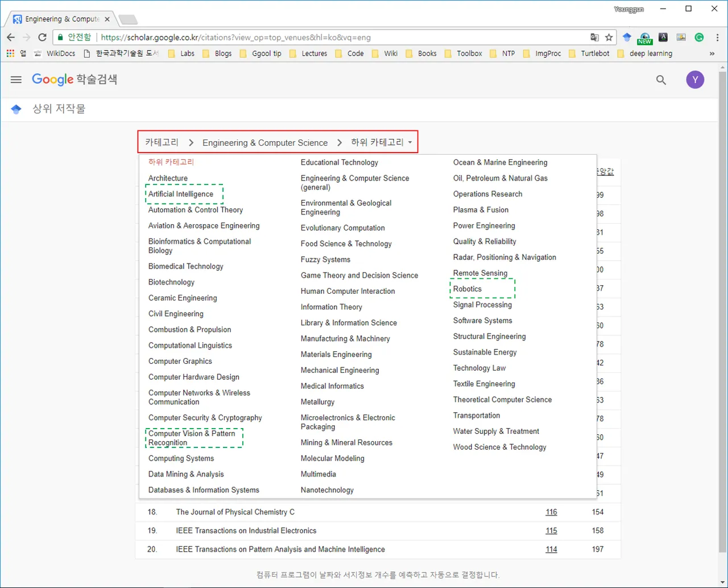Choose Human Computer Interaction
This screenshot has height=588, width=728.
(348, 291)
